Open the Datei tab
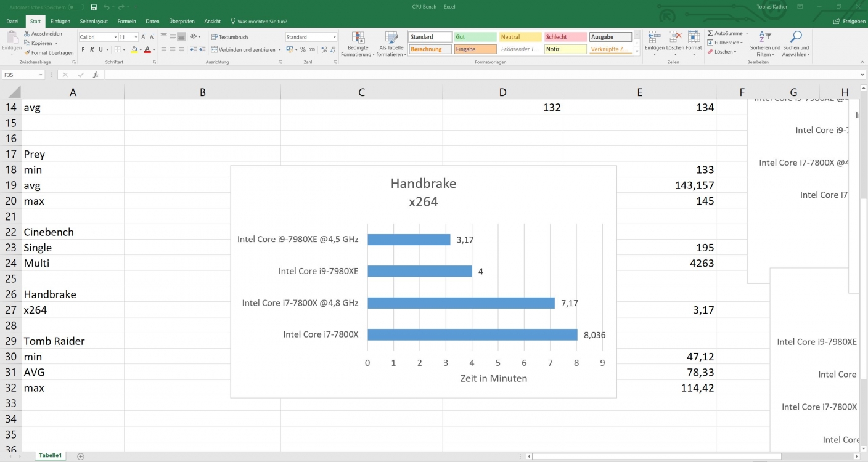Viewport: 868px width, 462px height. (12, 21)
